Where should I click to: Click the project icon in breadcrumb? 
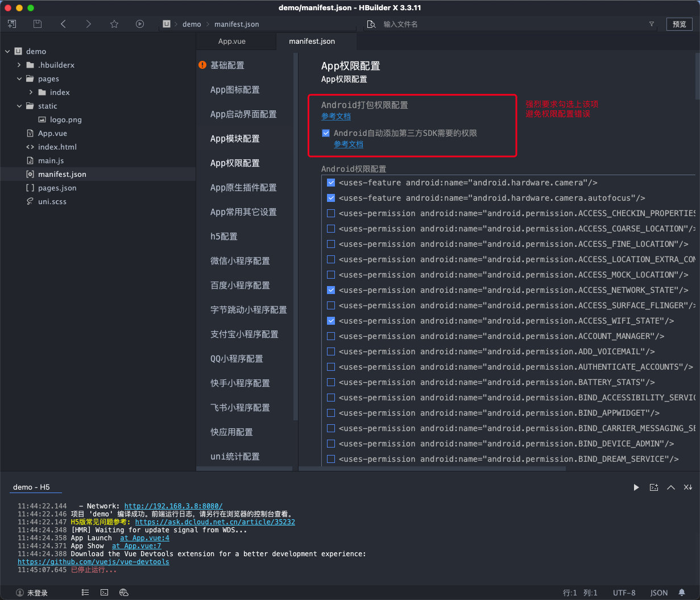(167, 24)
